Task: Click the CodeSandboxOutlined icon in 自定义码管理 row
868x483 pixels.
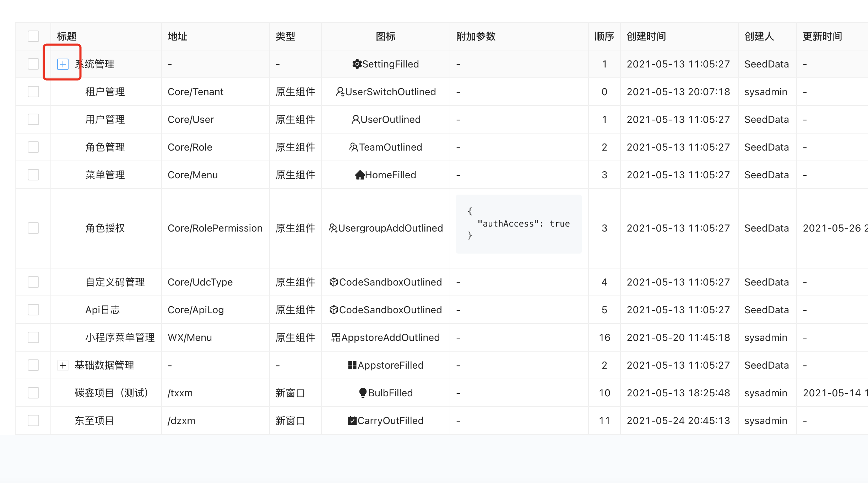Action: (x=334, y=282)
